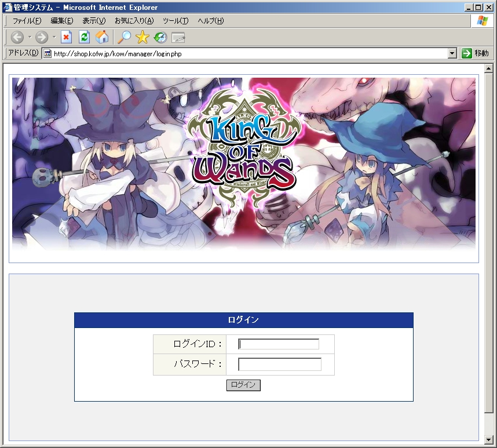Open Search with the magnifier icon
This screenshot has width=497, height=448.
[124, 37]
